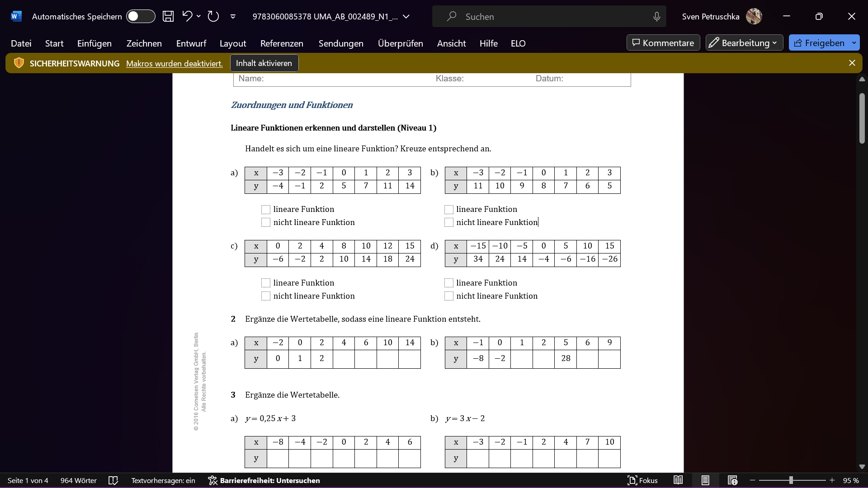Click the scroll up arrow
This screenshot has width=868, height=488.
[862, 79]
